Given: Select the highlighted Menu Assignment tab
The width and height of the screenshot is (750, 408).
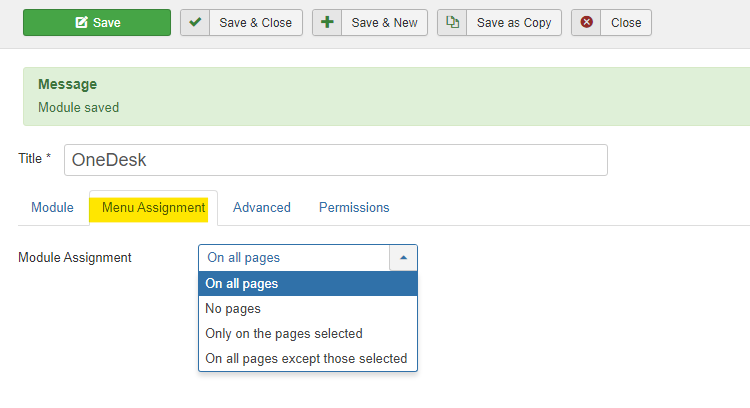Looking at the screenshot, I should [153, 208].
